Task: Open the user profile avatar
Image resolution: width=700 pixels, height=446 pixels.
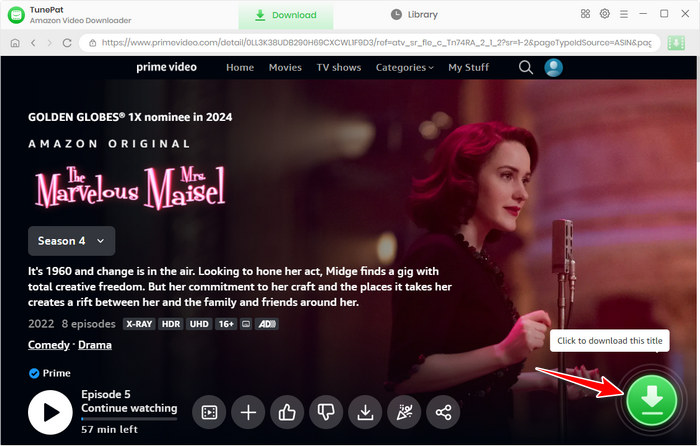Action: tap(553, 67)
